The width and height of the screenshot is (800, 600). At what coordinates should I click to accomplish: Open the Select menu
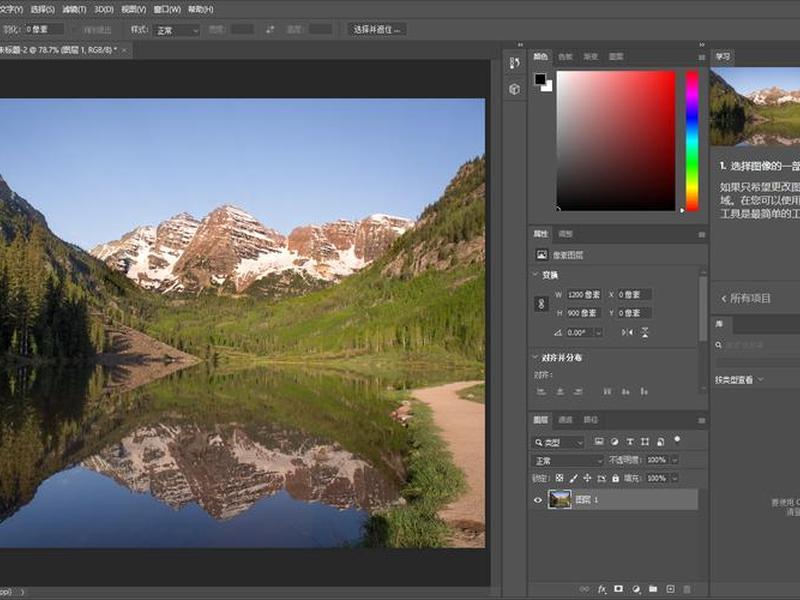43,9
